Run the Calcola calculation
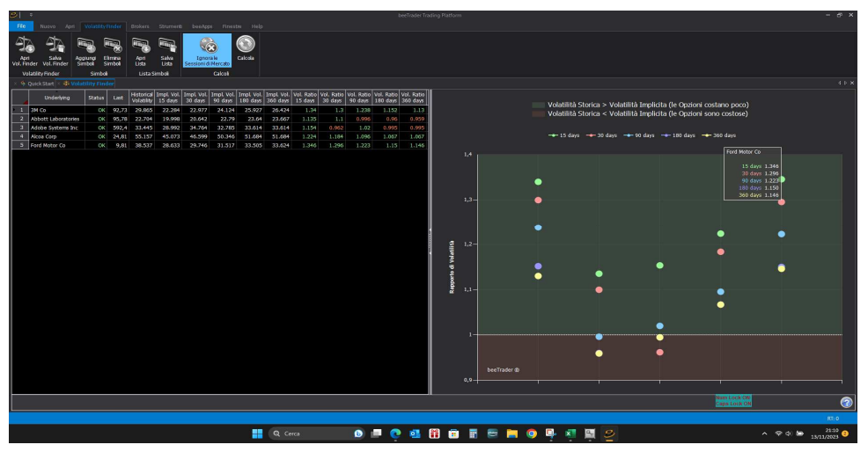 click(x=246, y=48)
